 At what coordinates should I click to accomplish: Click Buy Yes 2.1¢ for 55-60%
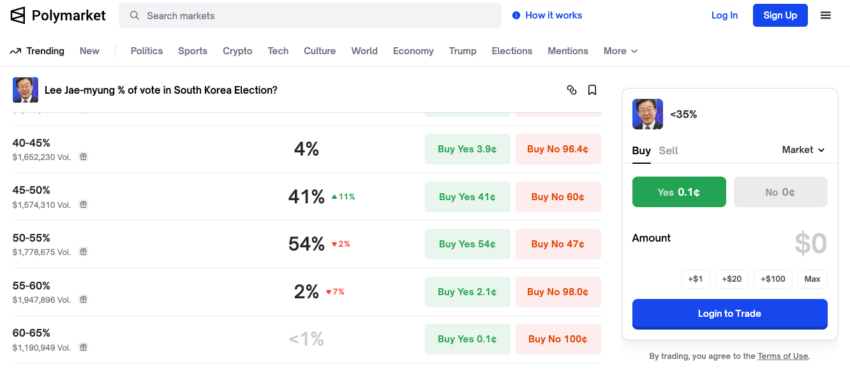click(467, 292)
